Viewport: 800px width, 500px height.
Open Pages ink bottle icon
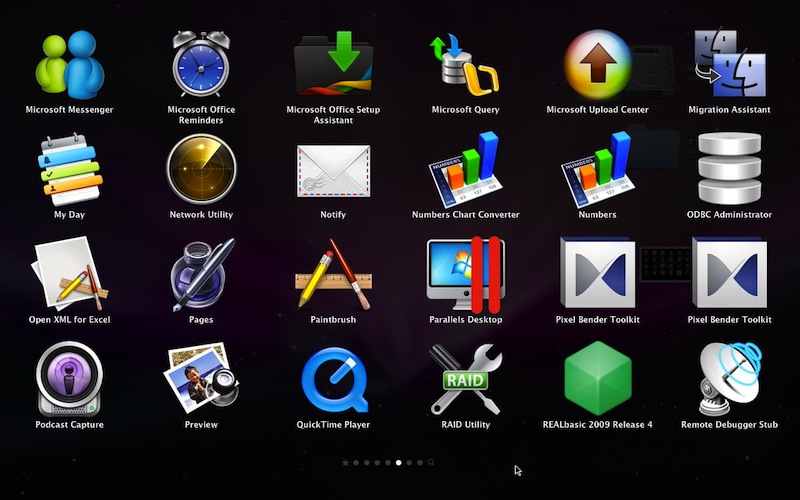(201, 273)
